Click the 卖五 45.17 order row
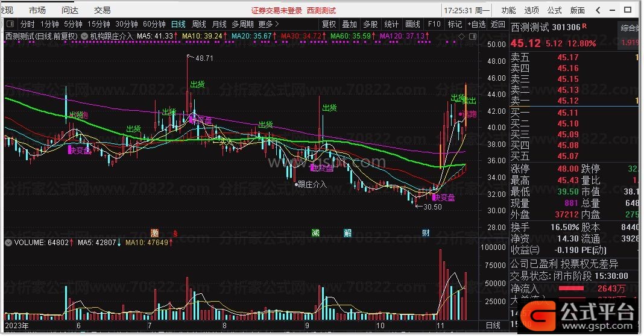This screenshot has width=644, height=336. coord(574,57)
